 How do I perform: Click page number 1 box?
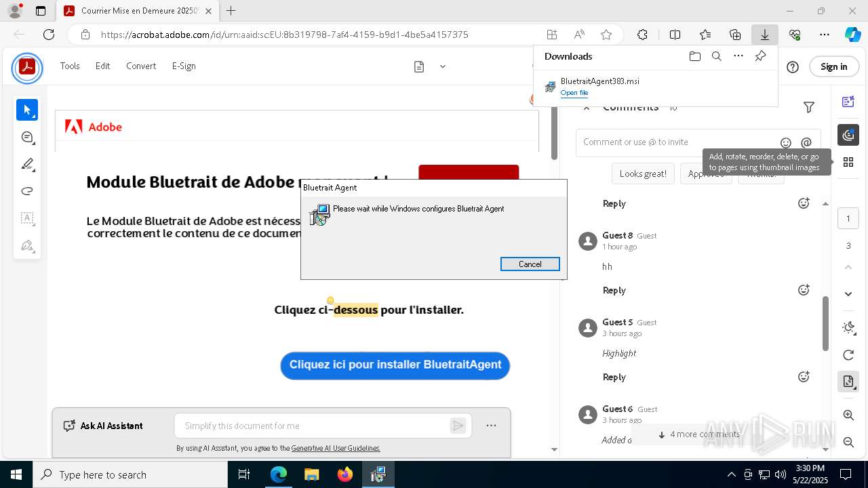click(848, 218)
